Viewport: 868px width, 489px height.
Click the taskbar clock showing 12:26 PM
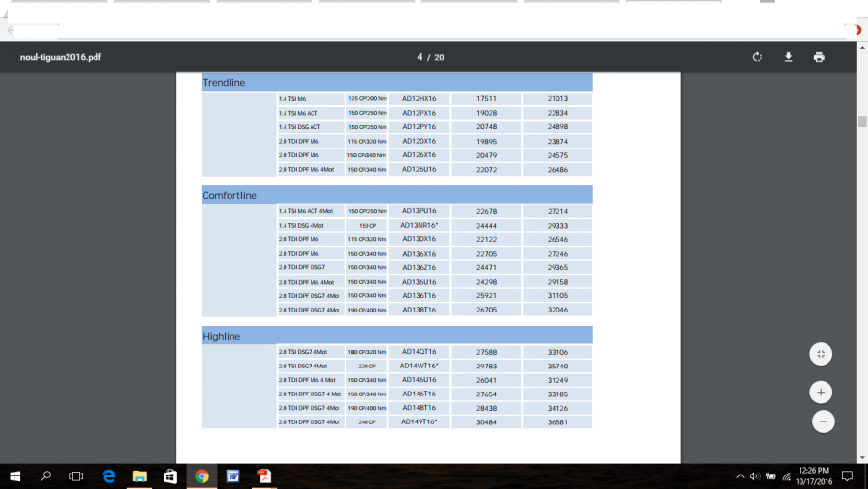pyautogui.click(x=811, y=475)
